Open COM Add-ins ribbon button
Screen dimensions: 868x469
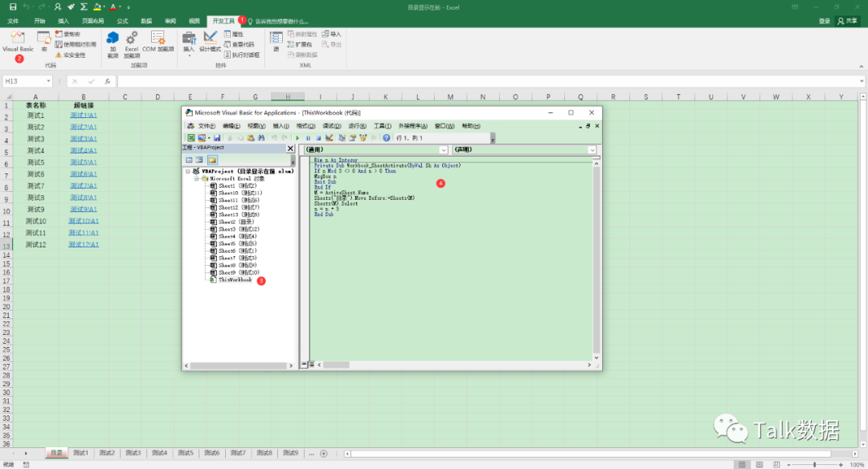(x=158, y=42)
